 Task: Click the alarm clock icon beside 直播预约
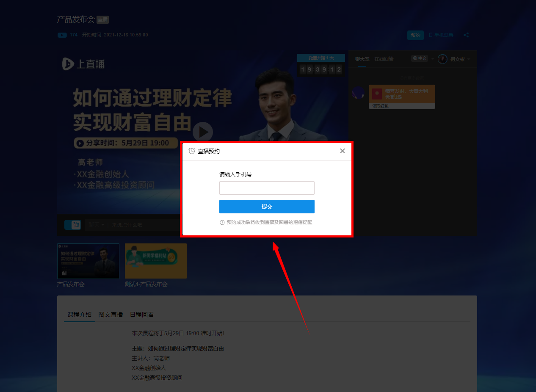point(192,151)
